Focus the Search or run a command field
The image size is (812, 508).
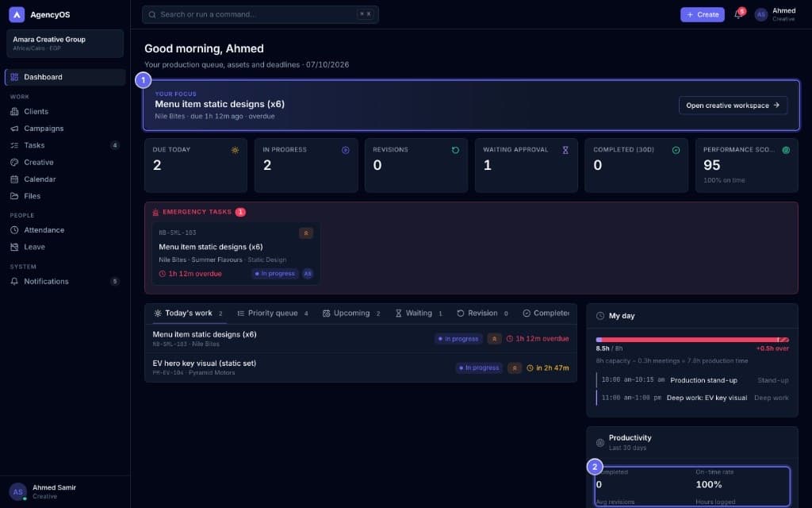[x=260, y=14]
